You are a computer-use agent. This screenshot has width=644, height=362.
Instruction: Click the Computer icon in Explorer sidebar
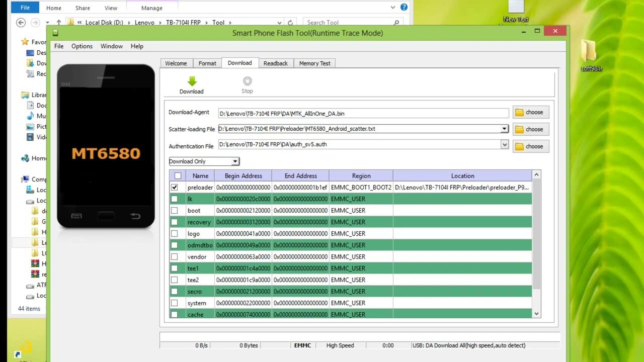pyautogui.click(x=25, y=179)
